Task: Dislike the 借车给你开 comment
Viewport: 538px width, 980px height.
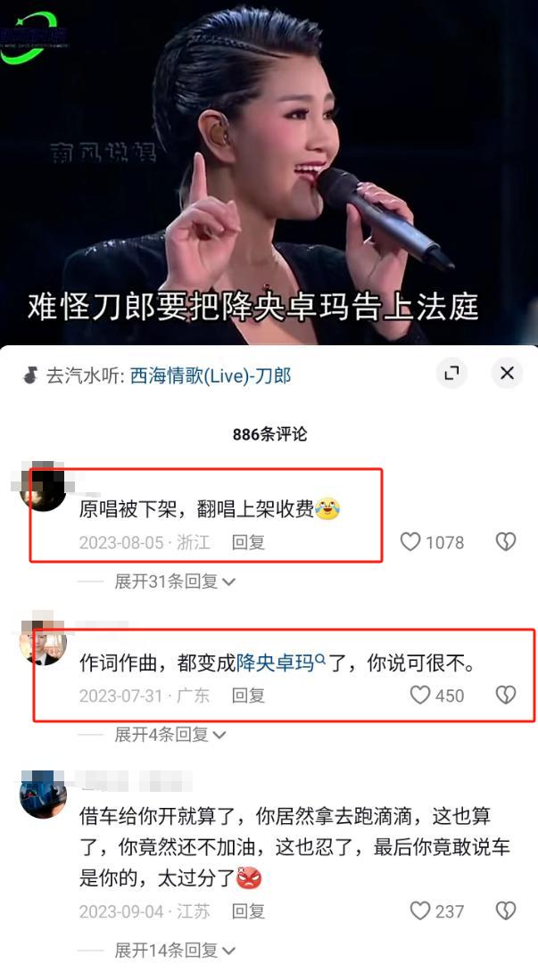Action: click(506, 910)
